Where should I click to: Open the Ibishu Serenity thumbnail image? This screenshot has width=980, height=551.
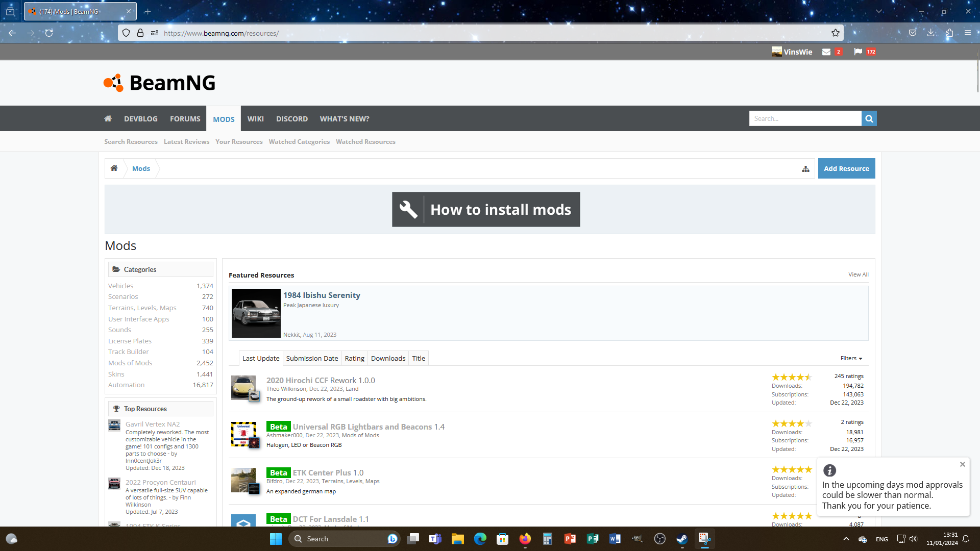256,313
